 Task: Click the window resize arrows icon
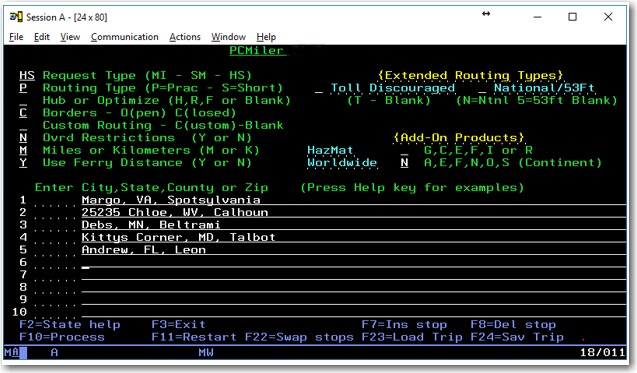[486, 14]
